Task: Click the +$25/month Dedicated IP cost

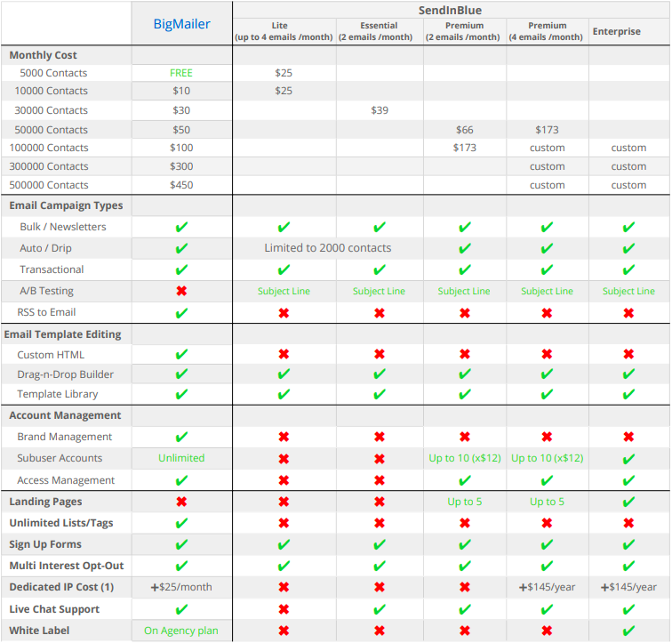Action: 181,587
